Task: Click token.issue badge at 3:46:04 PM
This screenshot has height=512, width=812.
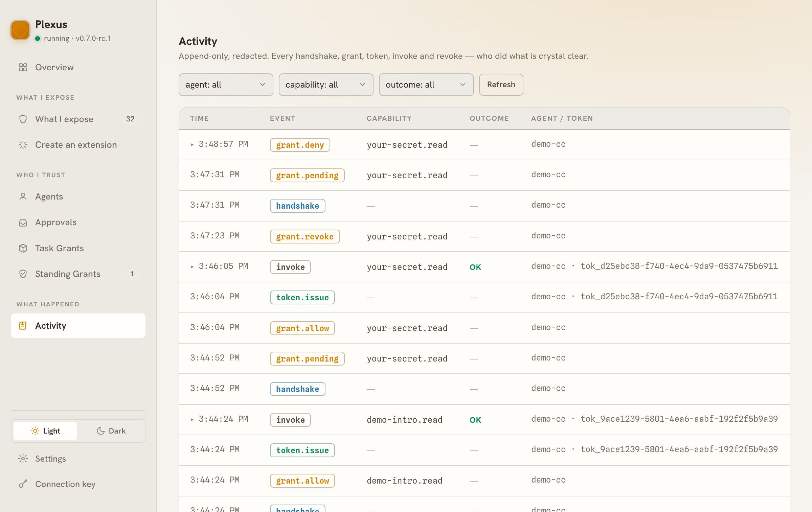Action: click(302, 298)
